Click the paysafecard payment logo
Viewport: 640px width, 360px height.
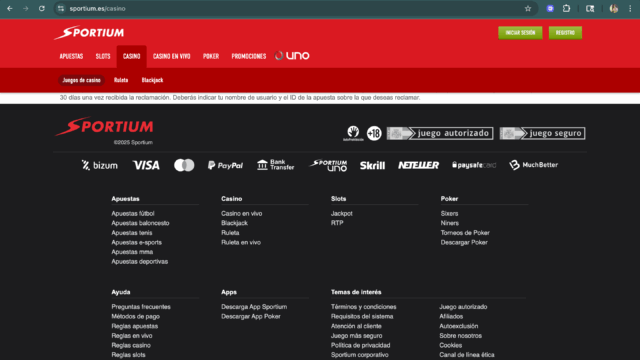coord(474,165)
